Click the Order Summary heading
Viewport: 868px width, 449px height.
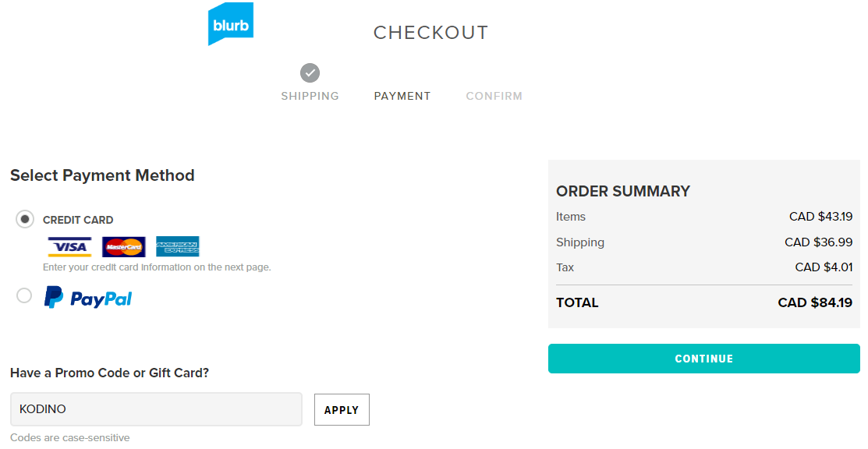(x=623, y=192)
